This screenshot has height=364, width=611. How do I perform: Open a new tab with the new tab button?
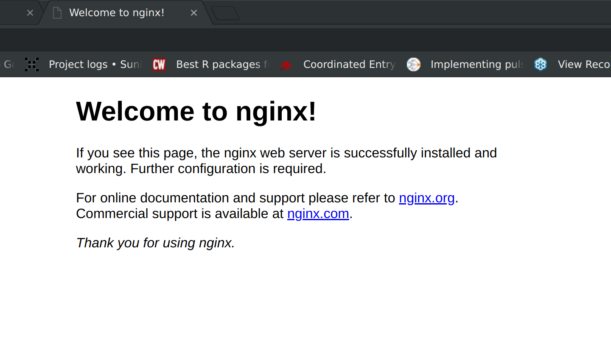pyautogui.click(x=225, y=14)
